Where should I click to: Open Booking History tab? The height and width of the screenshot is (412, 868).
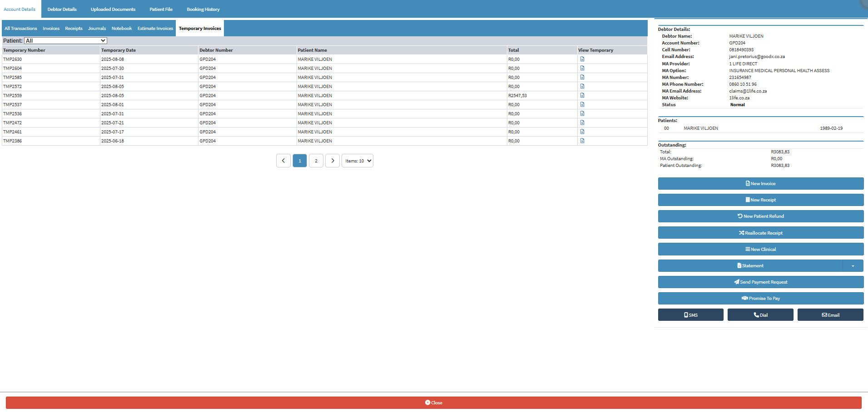203,9
